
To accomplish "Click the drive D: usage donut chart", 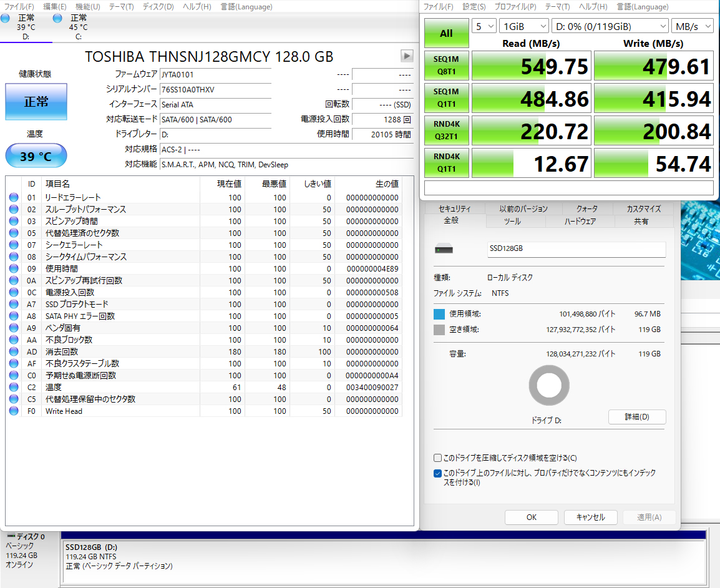I will coord(549,385).
